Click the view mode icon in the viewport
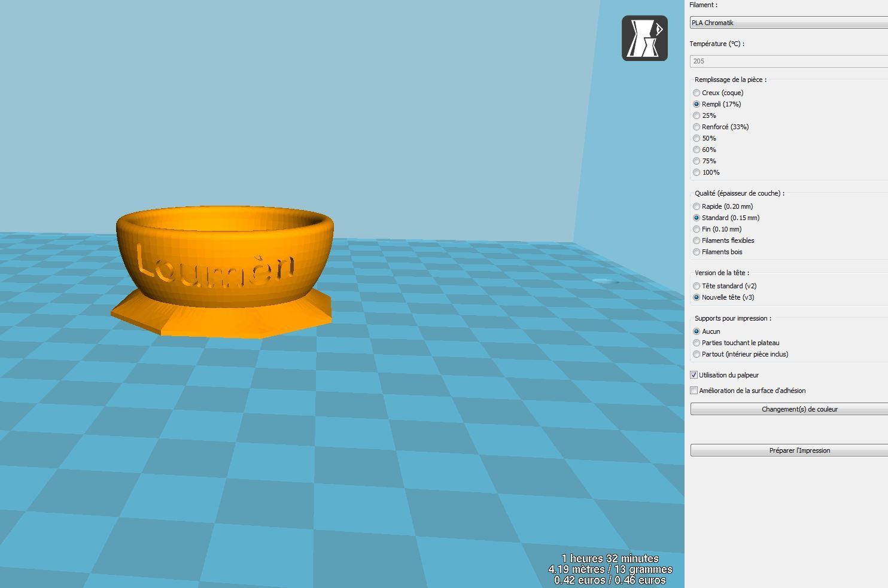This screenshot has height=588, width=888. pyautogui.click(x=644, y=38)
